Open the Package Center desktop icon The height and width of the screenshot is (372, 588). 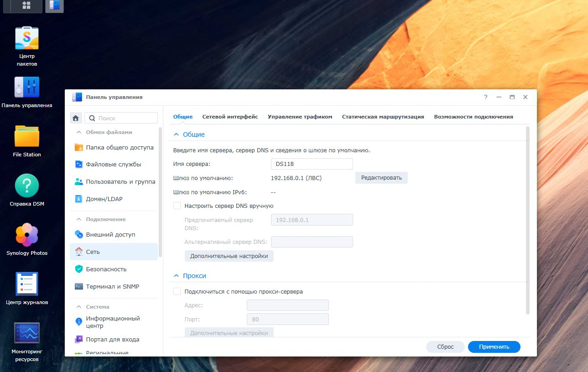[x=27, y=38]
